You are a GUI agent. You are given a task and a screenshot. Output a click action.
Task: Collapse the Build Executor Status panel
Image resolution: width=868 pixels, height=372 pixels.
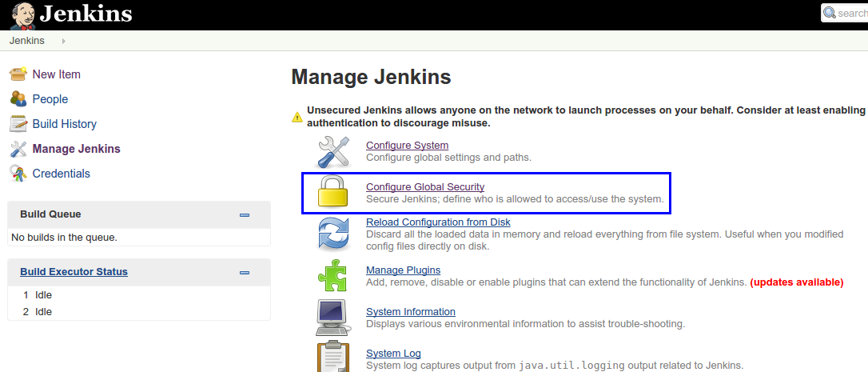[x=244, y=273]
